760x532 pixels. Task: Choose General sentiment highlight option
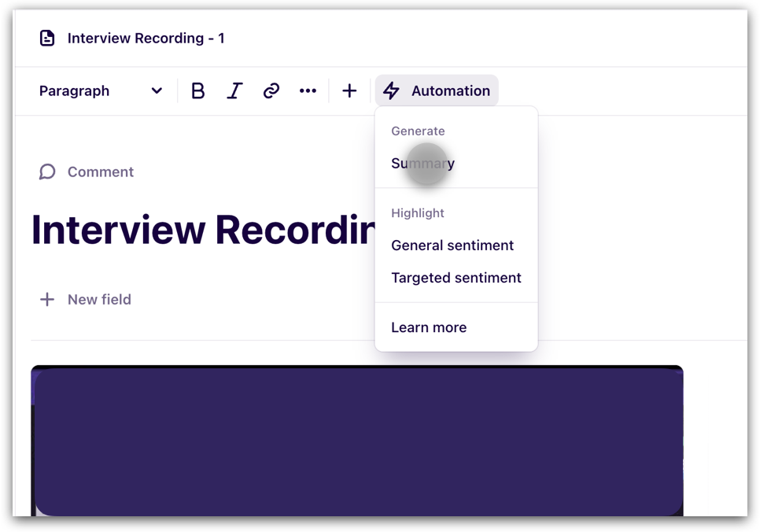click(452, 246)
